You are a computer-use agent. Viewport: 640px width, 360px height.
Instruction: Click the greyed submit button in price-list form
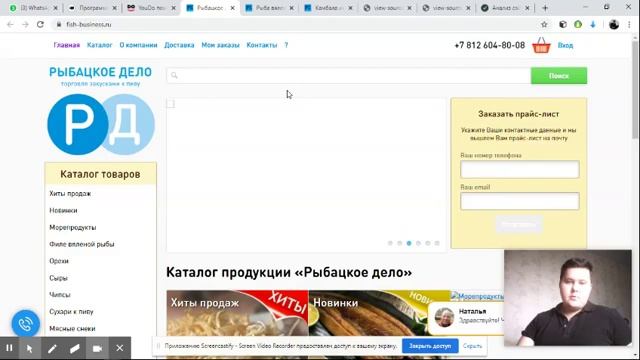[x=519, y=224]
